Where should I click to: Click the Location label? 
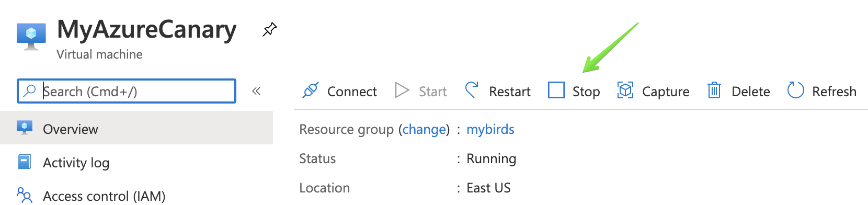324,188
